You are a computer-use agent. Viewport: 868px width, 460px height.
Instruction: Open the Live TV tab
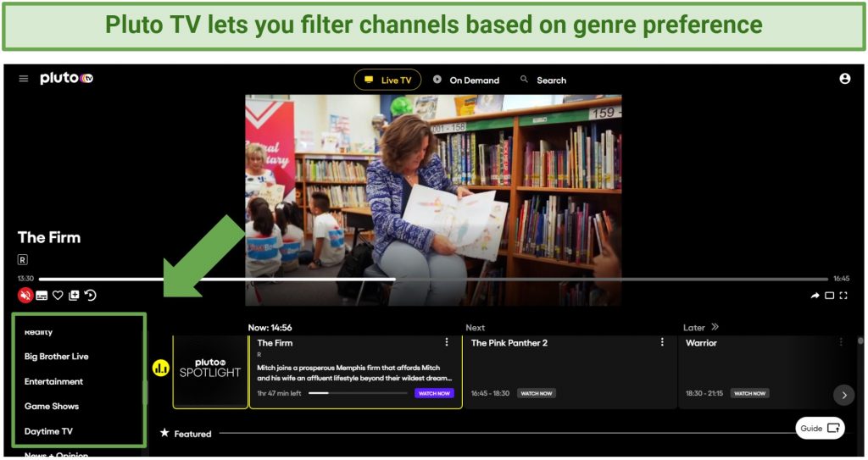387,80
